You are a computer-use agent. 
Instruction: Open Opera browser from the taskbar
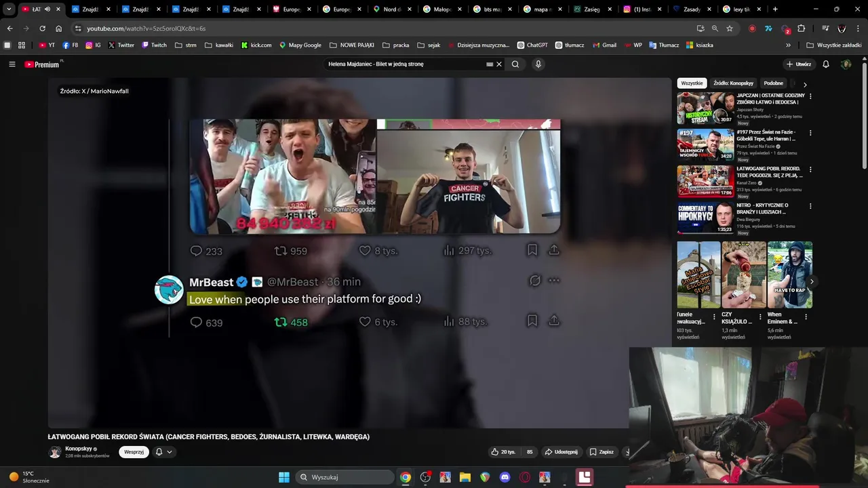click(524, 477)
